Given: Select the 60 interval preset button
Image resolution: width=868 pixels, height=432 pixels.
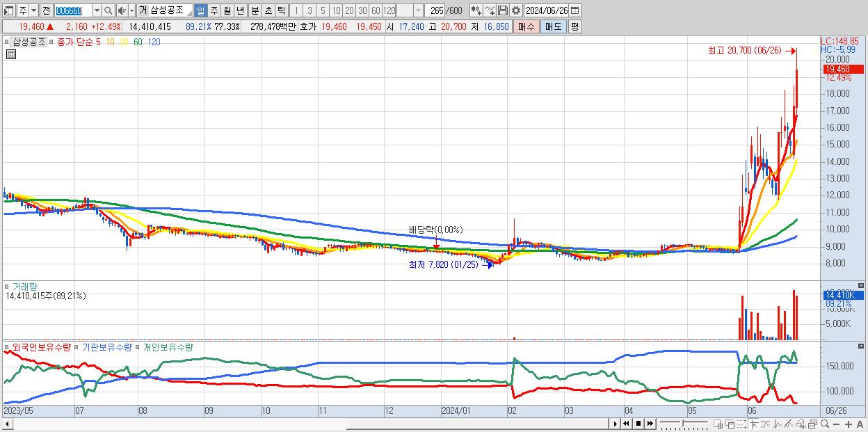Looking at the screenshot, I should pos(376,10).
